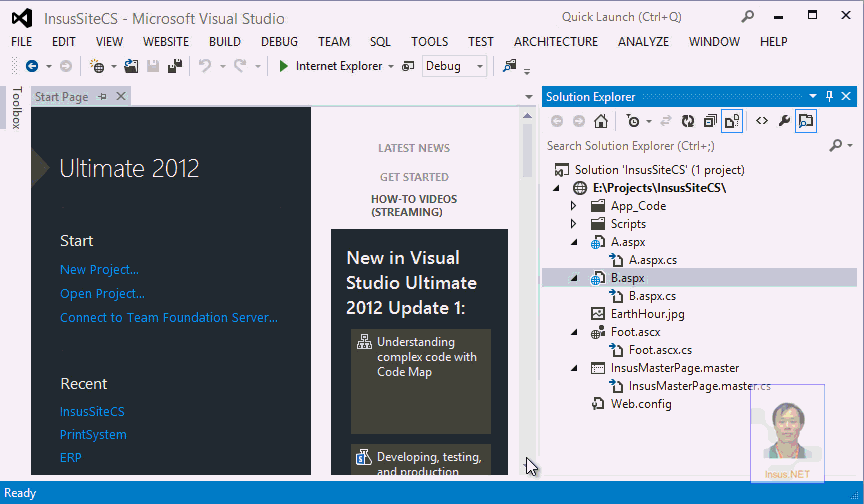
Task: Collapse the B.aspx node
Action: point(574,278)
